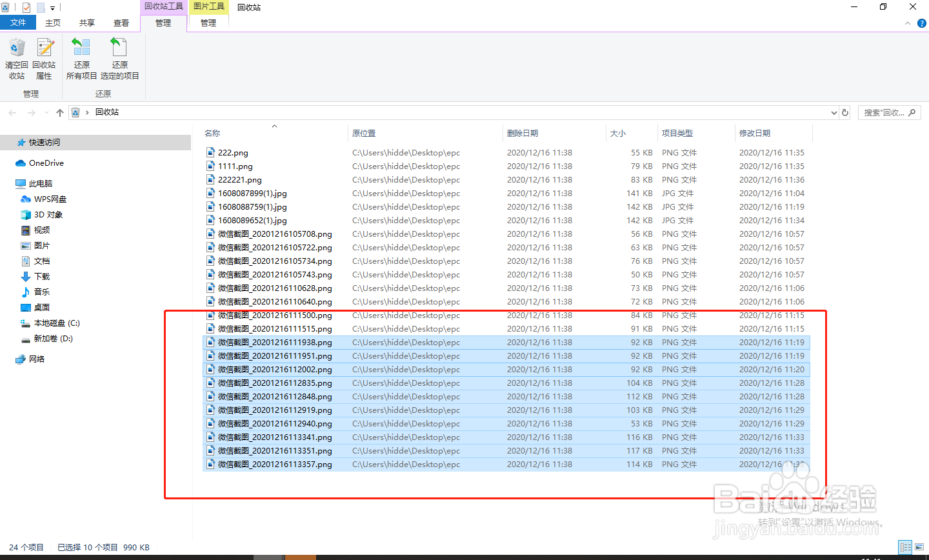Restore all items (还原所有项目)
929x560 pixels.
pos(81,59)
